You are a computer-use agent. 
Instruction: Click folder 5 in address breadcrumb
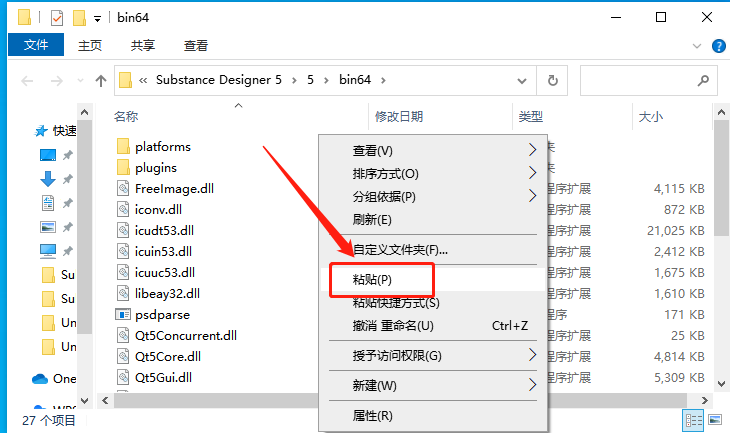pyautogui.click(x=310, y=80)
